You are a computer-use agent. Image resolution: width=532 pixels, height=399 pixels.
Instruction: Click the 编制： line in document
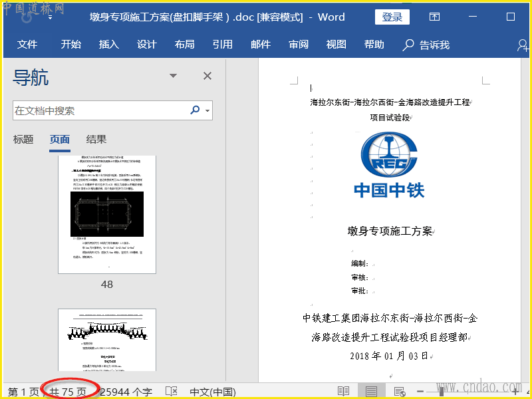click(360, 263)
